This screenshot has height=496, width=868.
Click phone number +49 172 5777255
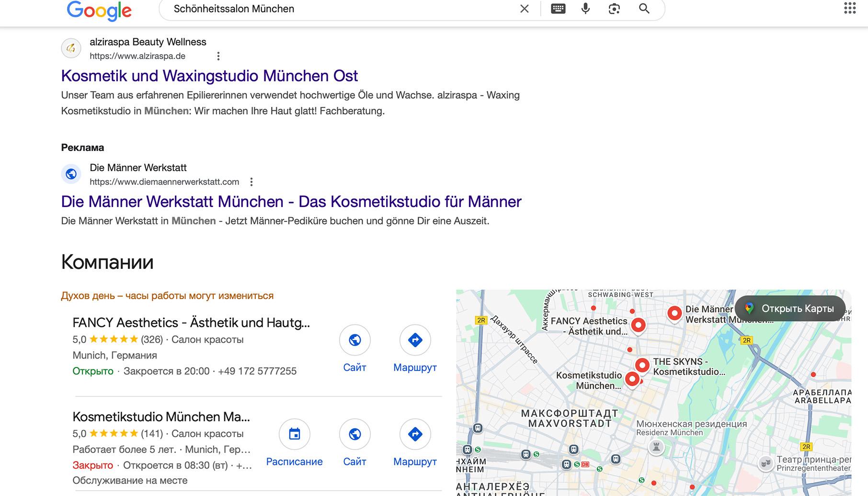click(x=257, y=371)
